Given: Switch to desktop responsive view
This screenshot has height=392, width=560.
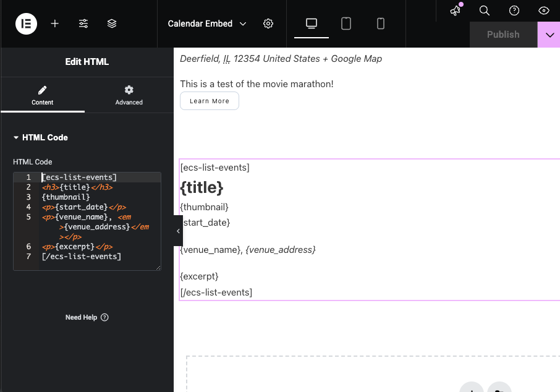Looking at the screenshot, I should [312, 23].
